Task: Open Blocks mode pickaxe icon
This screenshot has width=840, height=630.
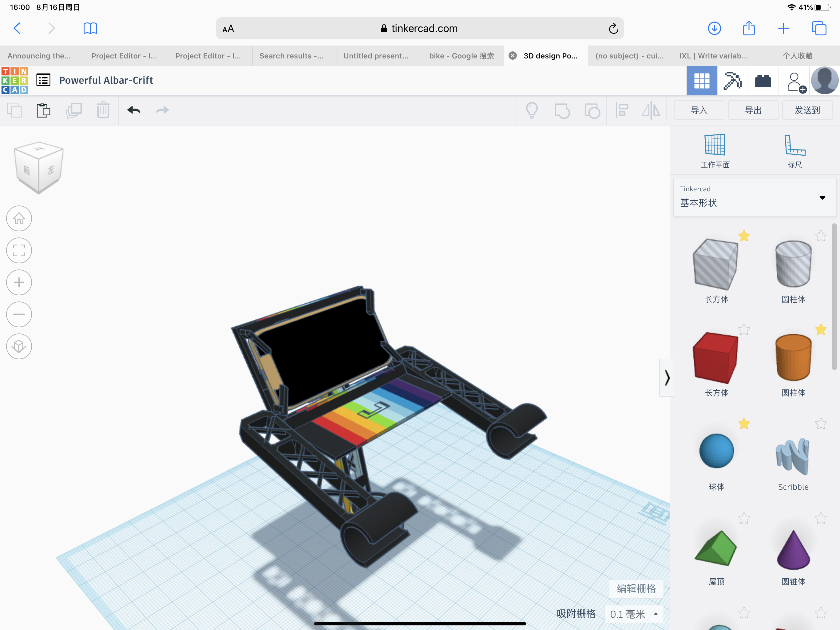Action: (x=732, y=81)
